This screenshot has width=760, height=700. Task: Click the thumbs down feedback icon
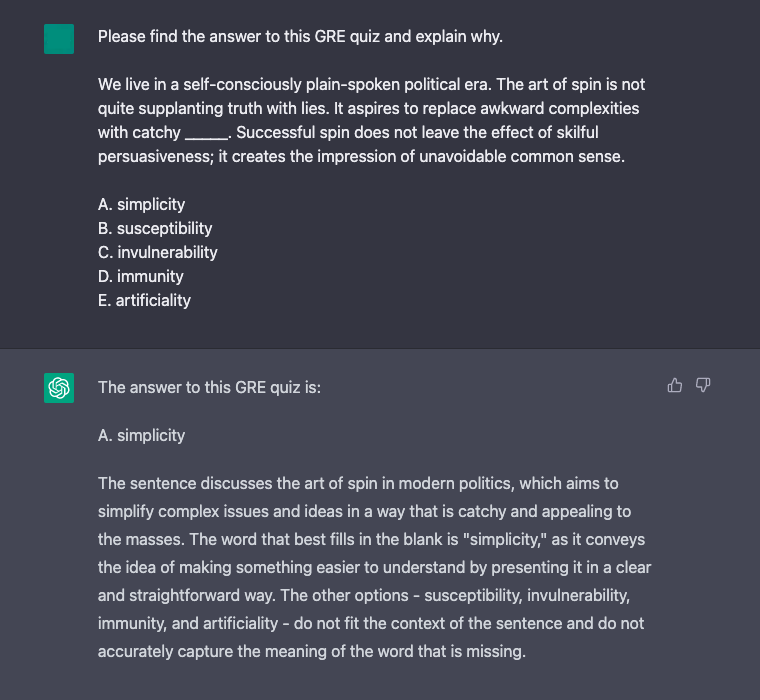click(703, 385)
